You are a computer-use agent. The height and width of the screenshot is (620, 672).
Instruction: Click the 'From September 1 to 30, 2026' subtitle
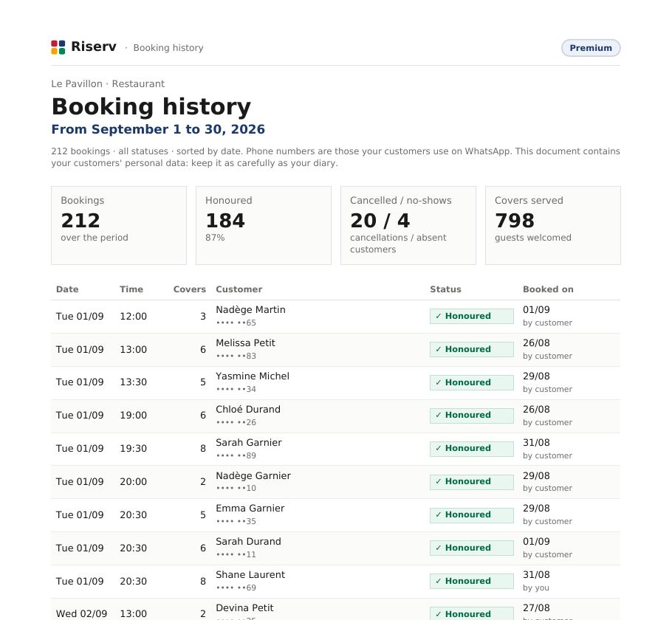pos(158,129)
